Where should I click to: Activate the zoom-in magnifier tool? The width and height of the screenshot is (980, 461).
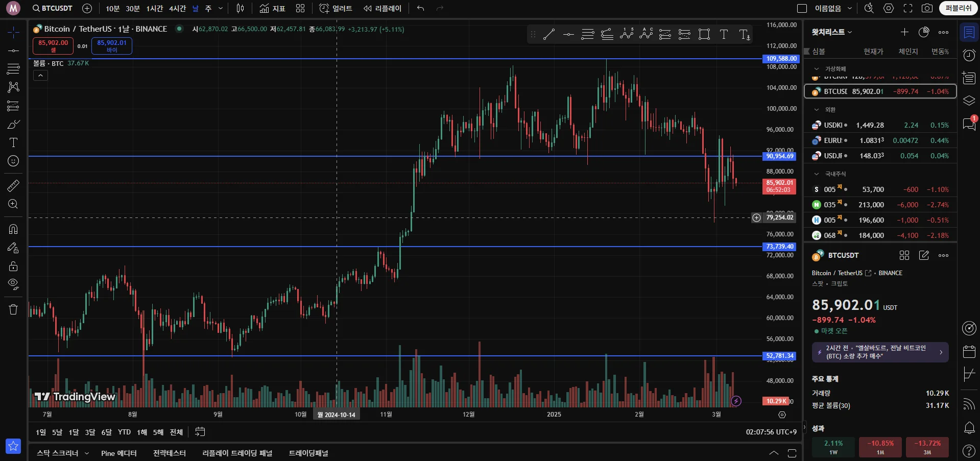13,204
